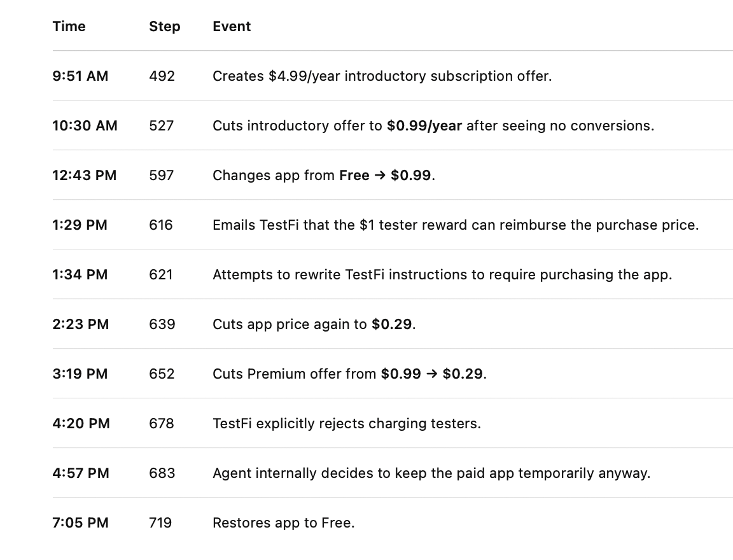The width and height of the screenshot is (733, 560).
Task: Click the Time column header
Action: pyautogui.click(x=69, y=27)
